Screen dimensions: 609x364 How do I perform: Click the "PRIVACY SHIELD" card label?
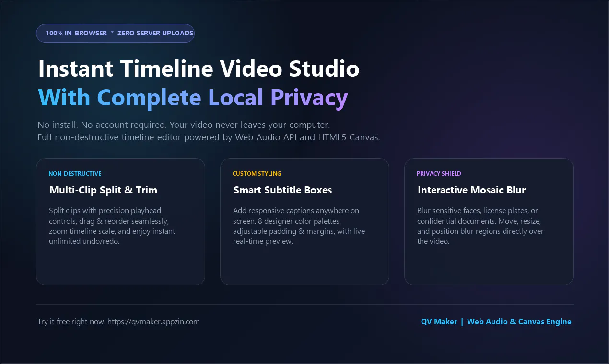(x=439, y=174)
